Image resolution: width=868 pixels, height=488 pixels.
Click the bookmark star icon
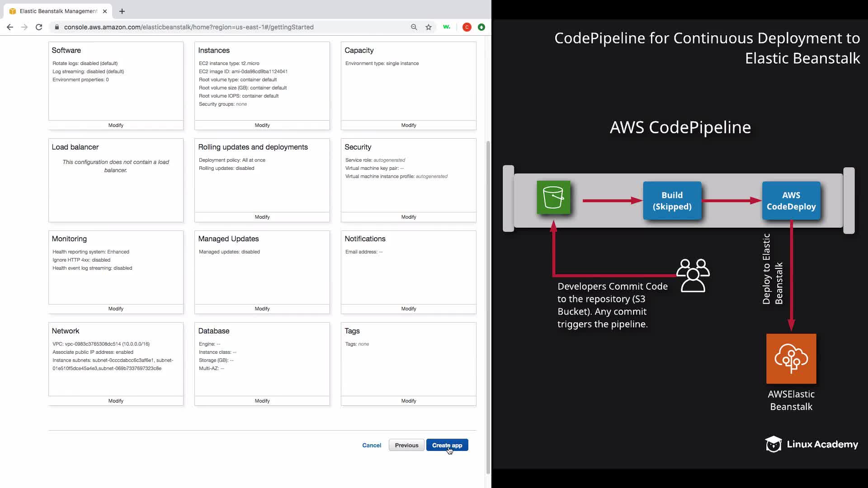click(x=428, y=27)
